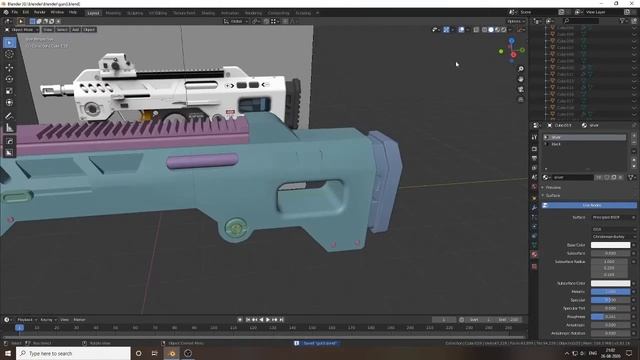Collapse the Surface panel
640x360 pixels.
coord(553,196)
